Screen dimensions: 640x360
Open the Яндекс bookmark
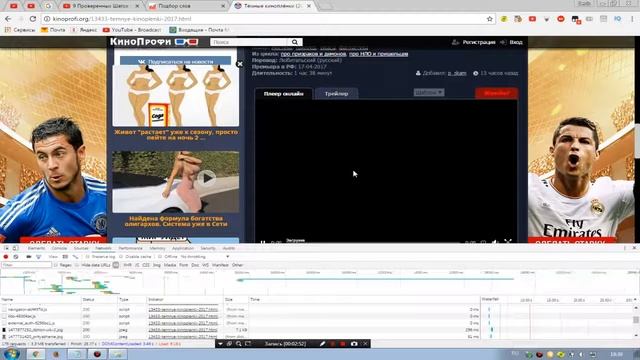84,30
